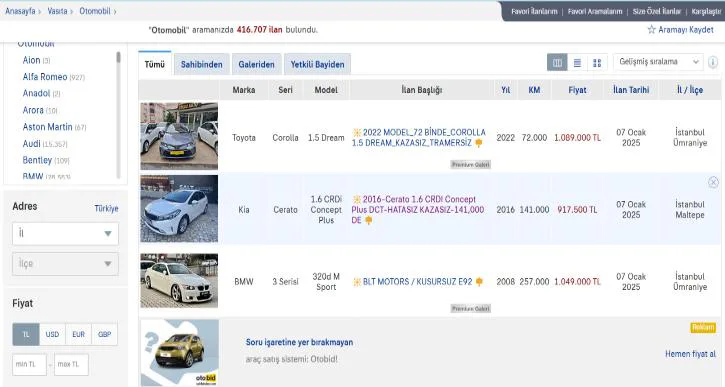
Task: Click Vasıta breadcrumb link
Action: (57, 11)
